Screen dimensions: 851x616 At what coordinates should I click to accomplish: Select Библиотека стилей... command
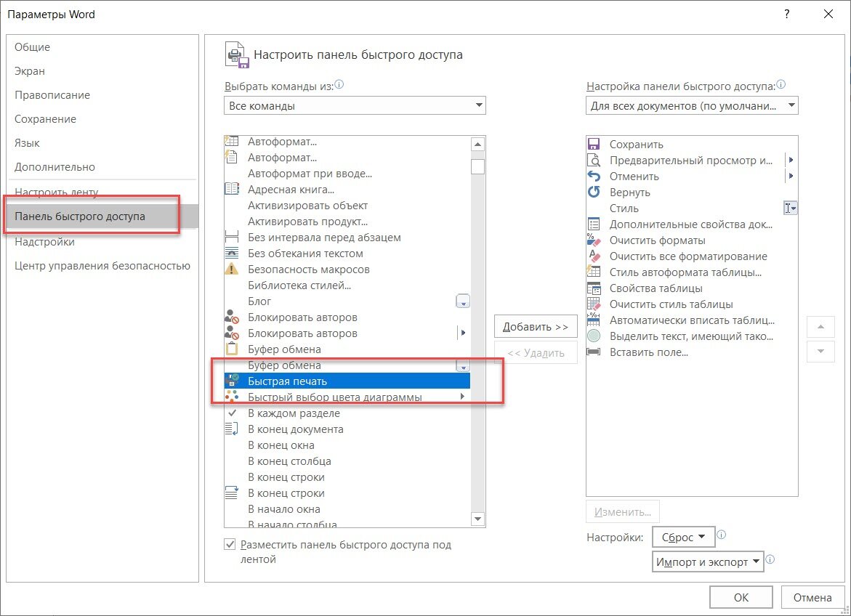pos(347,285)
